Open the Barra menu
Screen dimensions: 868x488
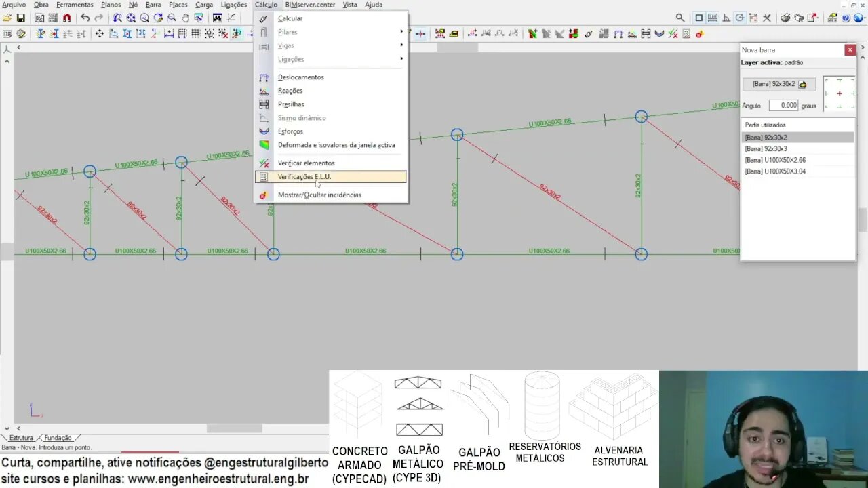153,5
